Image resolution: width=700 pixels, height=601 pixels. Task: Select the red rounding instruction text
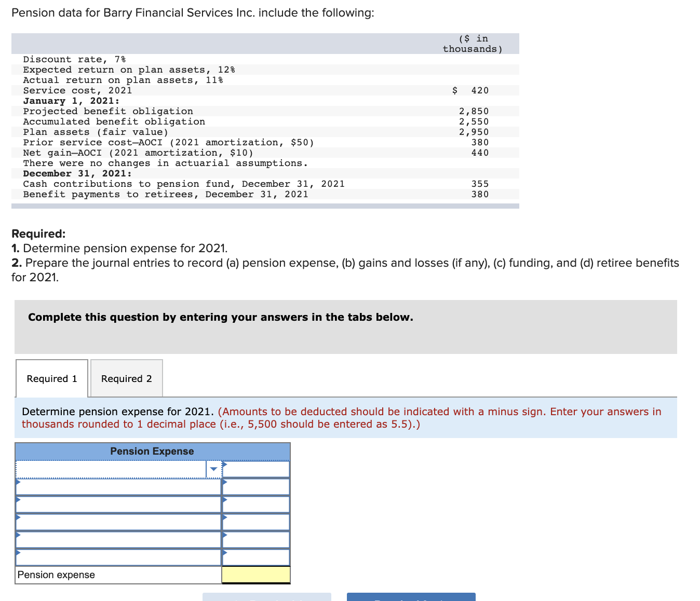341,418
